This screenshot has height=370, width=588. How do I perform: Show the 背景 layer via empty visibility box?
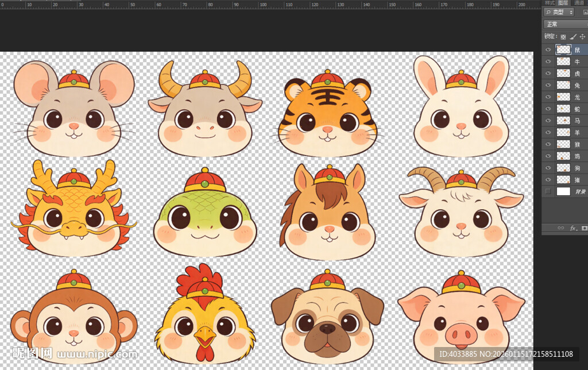548,191
